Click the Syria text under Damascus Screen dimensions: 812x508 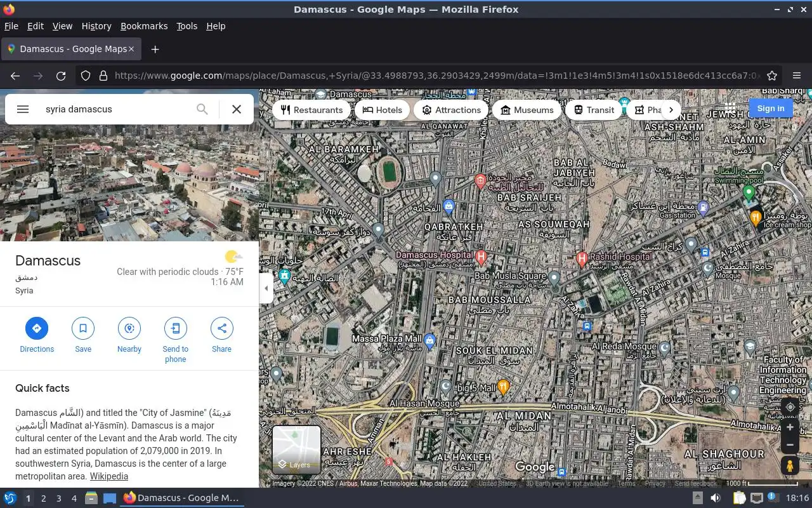[x=24, y=290]
